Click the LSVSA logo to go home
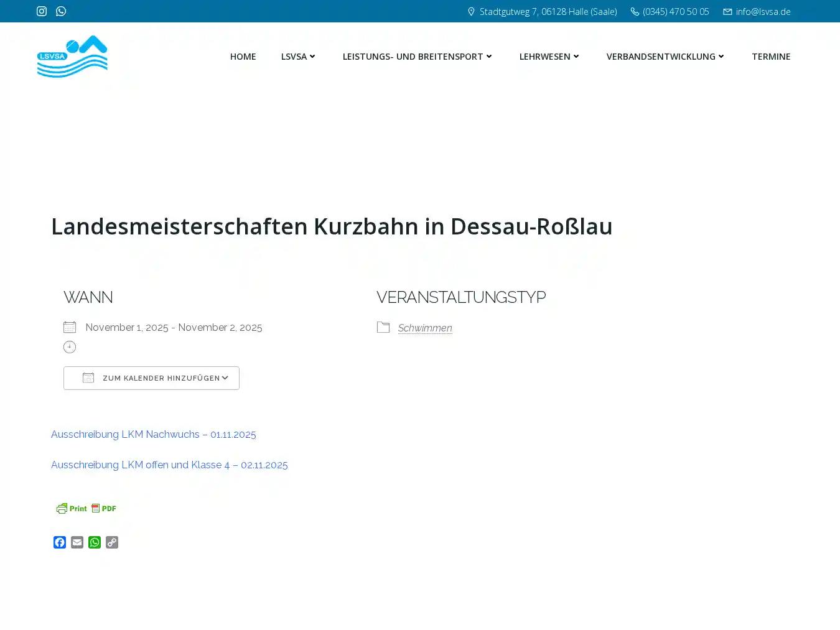The image size is (840, 630). (x=72, y=56)
